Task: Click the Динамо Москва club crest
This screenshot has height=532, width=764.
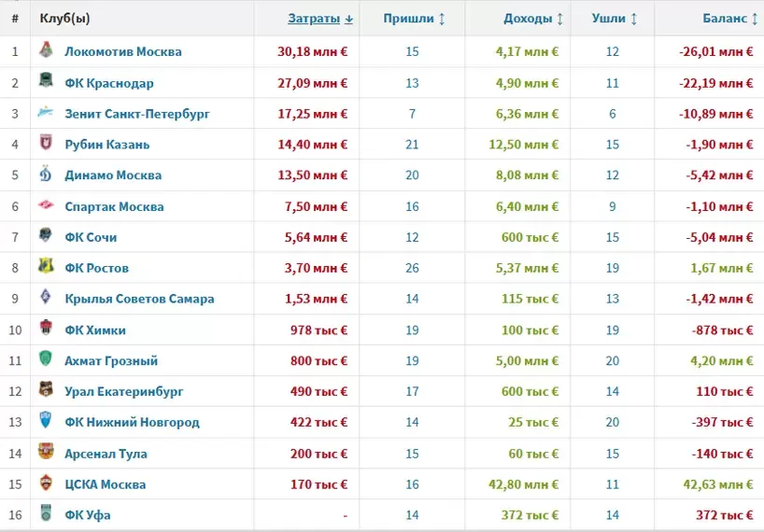Action: [x=46, y=174]
